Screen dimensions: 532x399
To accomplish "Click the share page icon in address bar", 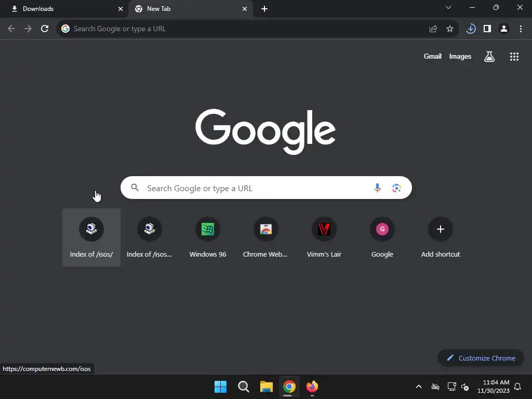I will click(433, 29).
